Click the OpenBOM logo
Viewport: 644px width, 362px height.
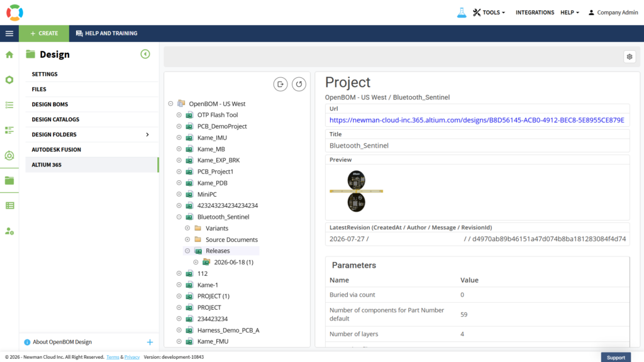[15, 13]
